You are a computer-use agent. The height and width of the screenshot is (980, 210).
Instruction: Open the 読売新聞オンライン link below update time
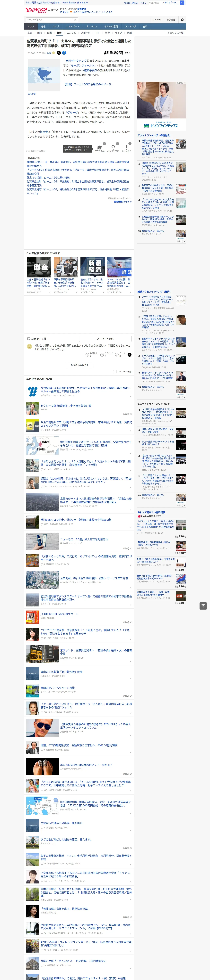coord(123,202)
